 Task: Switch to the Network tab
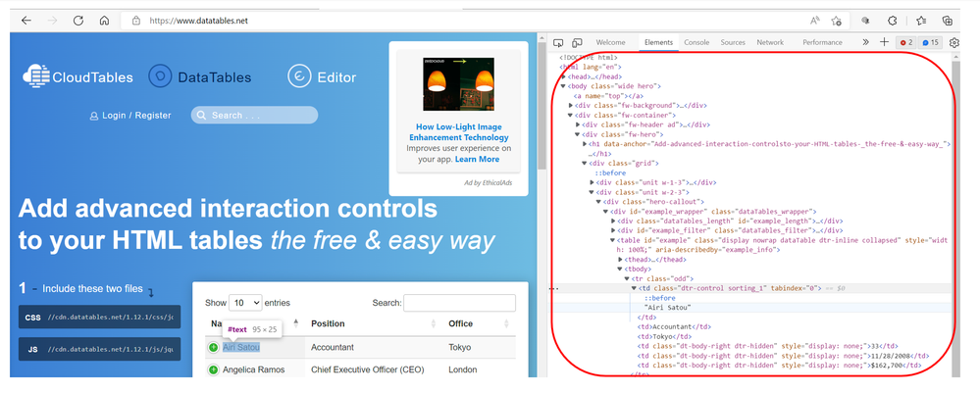point(770,42)
